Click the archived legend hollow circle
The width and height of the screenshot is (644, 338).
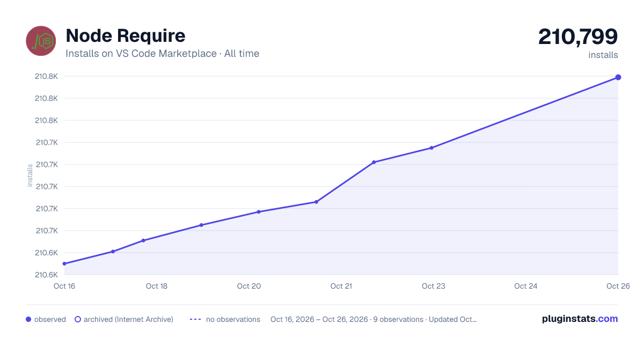(x=78, y=319)
